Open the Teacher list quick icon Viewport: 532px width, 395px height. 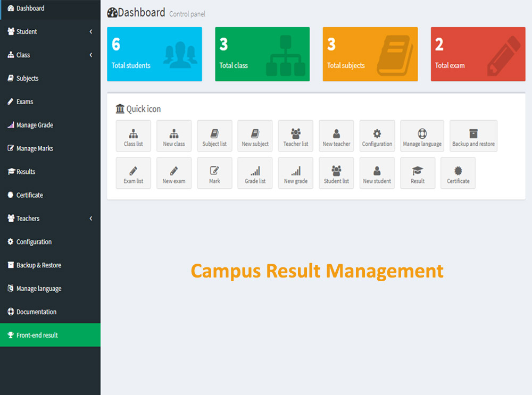(x=295, y=136)
